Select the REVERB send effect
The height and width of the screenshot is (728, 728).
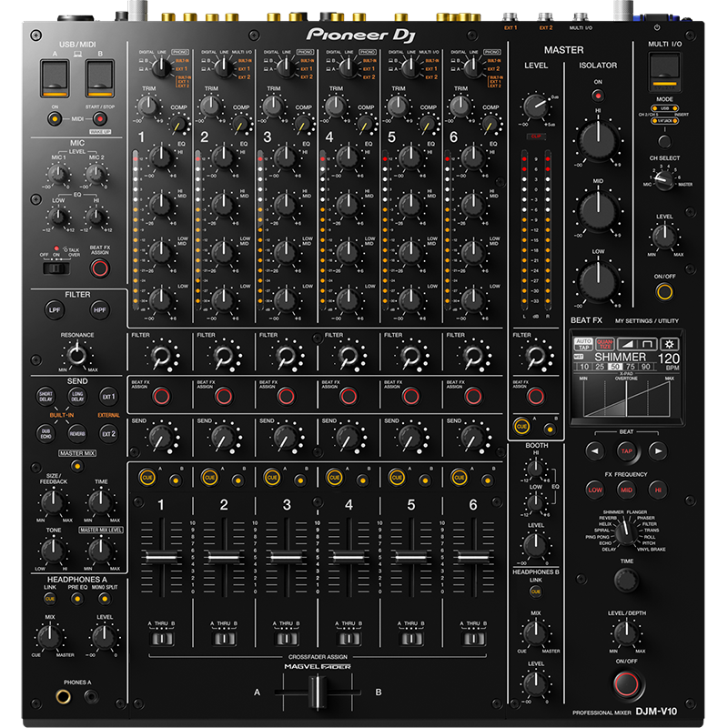point(77,433)
